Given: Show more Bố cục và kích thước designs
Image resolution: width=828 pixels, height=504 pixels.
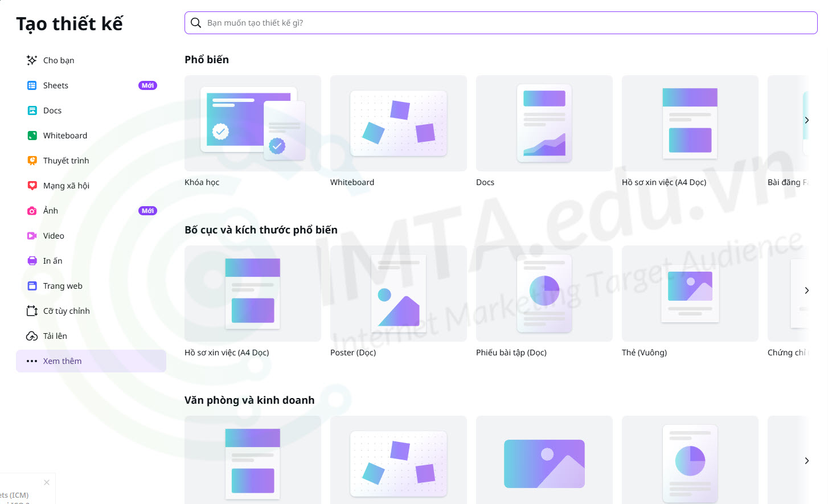Looking at the screenshot, I should click(x=806, y=290).
